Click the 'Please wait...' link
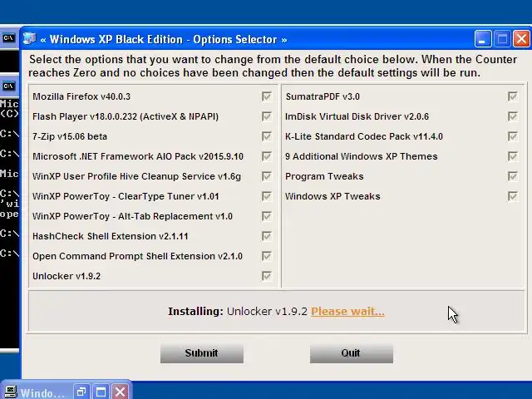Viewport: 532px width, 399px height. [347, 312]
